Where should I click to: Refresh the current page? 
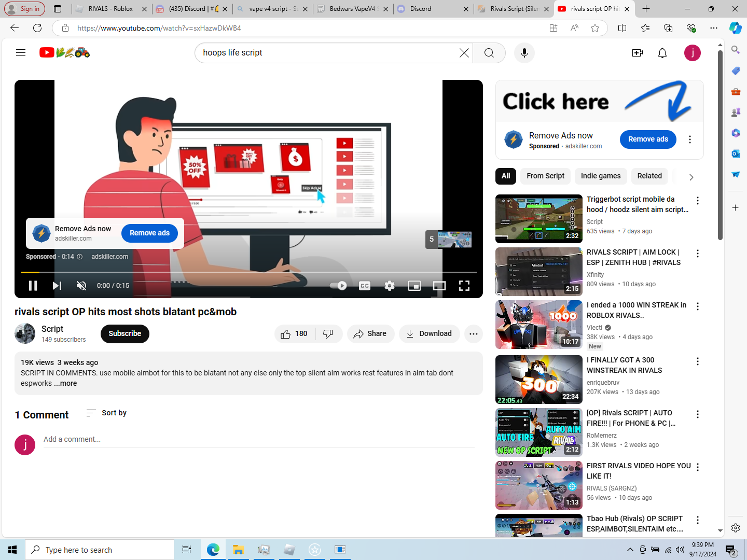click(37, 28)
